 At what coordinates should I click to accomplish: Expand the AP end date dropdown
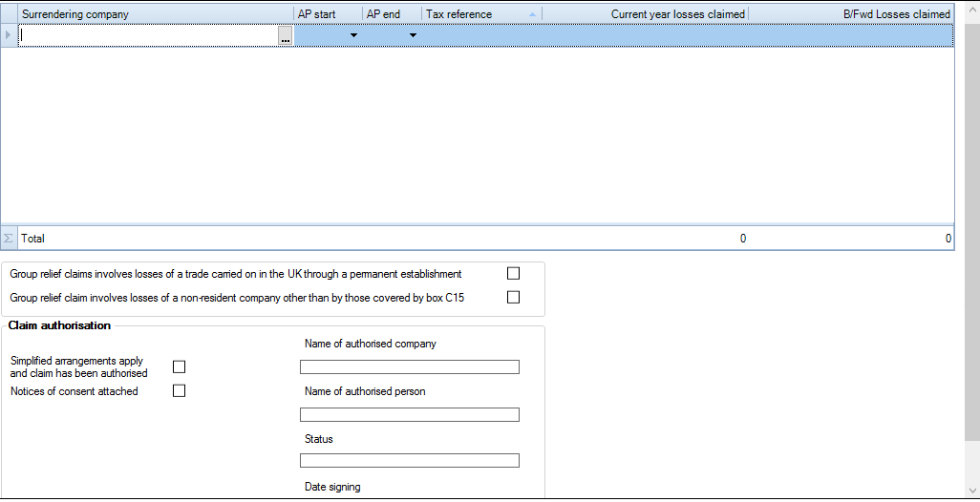pos(413,35)
